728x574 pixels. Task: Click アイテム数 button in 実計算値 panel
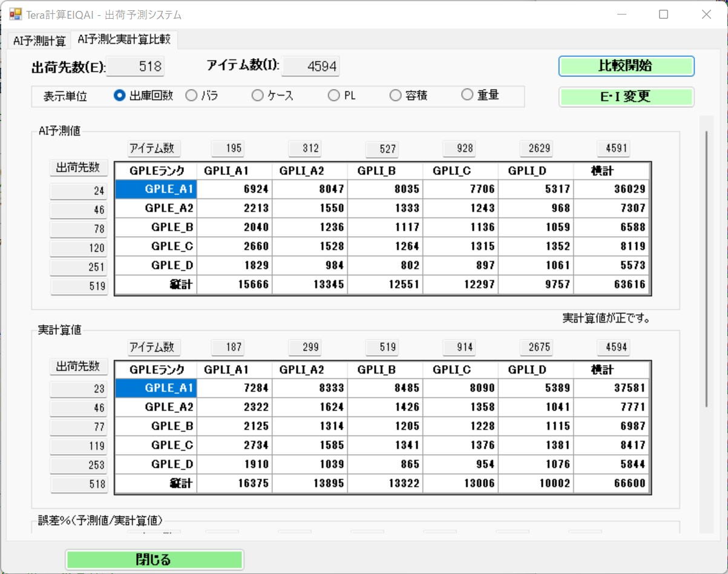(x=154, y=347)
